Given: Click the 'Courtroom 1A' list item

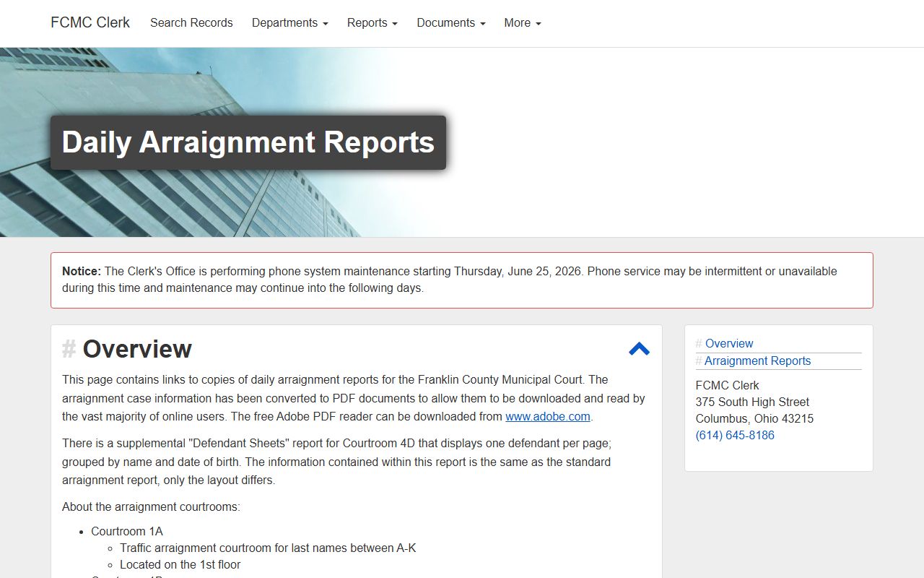Looking at the screenshot, I should [127, 531].
